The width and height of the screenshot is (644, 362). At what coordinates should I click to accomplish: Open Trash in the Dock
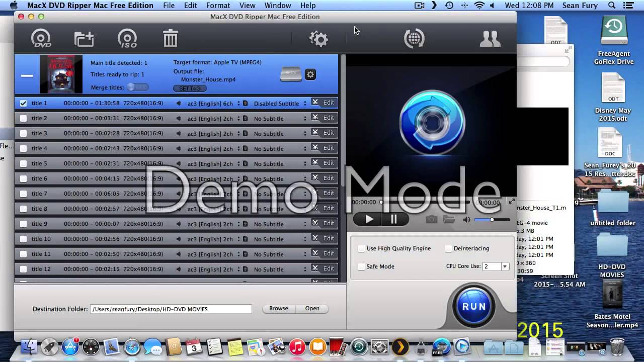[x=617, y=347]
